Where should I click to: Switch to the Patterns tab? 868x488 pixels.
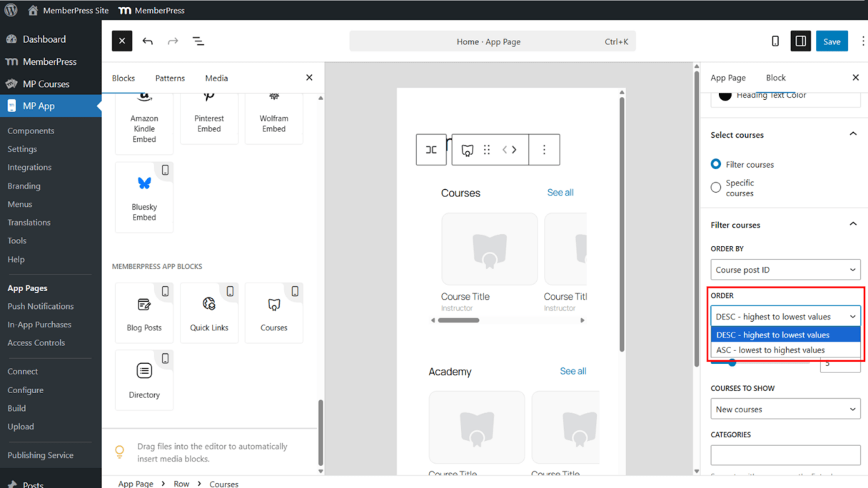coord(170,78)
